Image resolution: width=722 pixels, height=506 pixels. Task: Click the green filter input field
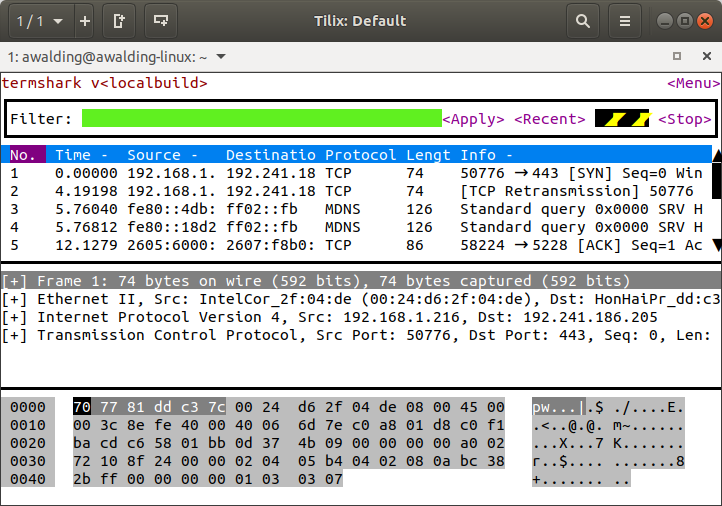click(x=261, y=119)
